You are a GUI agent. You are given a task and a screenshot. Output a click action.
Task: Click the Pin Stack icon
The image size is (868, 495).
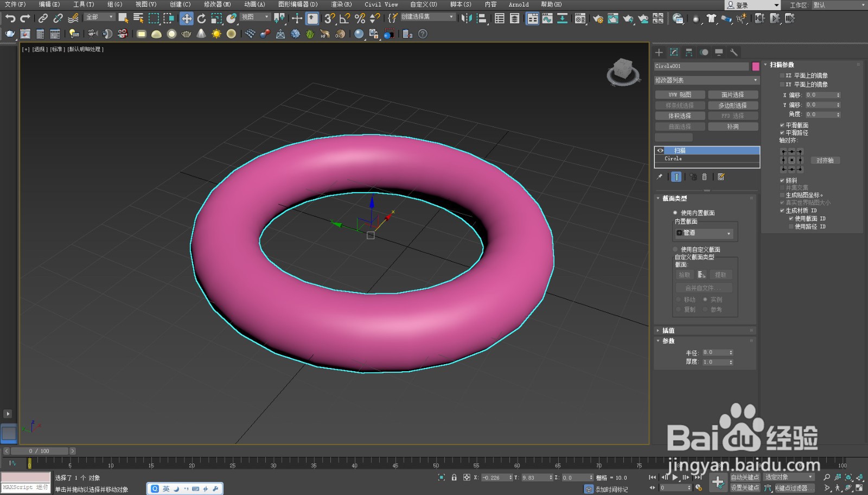(660, 176)
